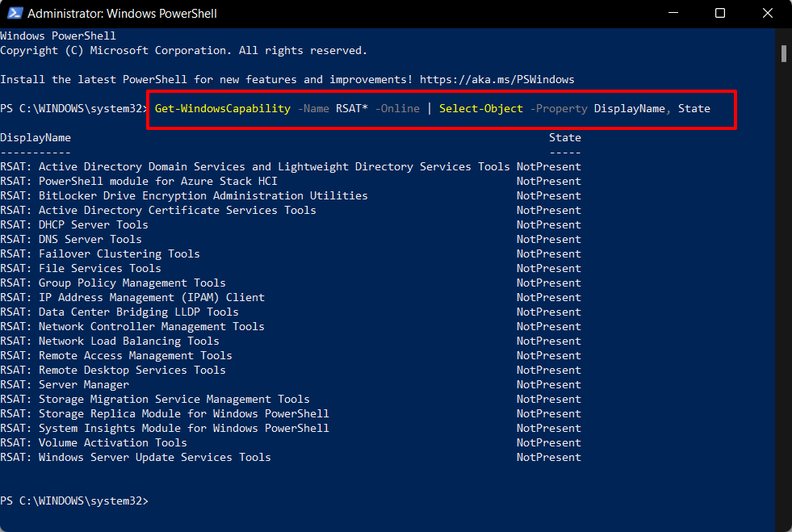
Task: Click the NotPresent state next to BitLocker tools
Action: pos(548,195)
